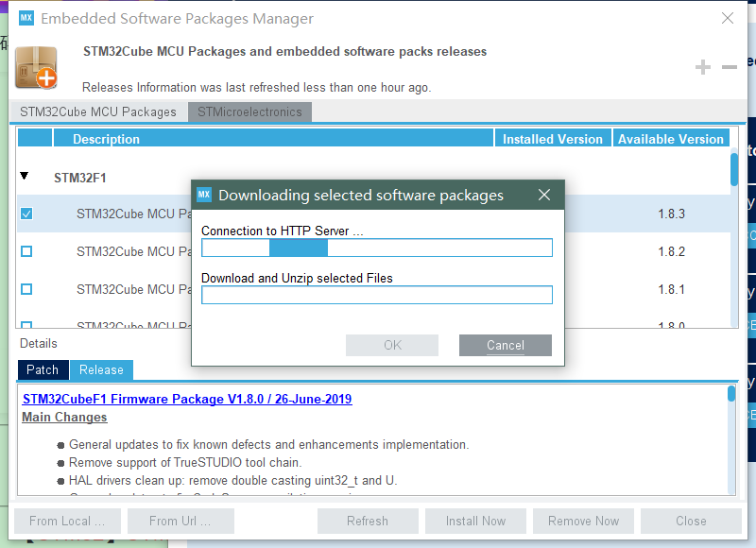Click the release notes vertical scrollbar

[x=731, y=438]
